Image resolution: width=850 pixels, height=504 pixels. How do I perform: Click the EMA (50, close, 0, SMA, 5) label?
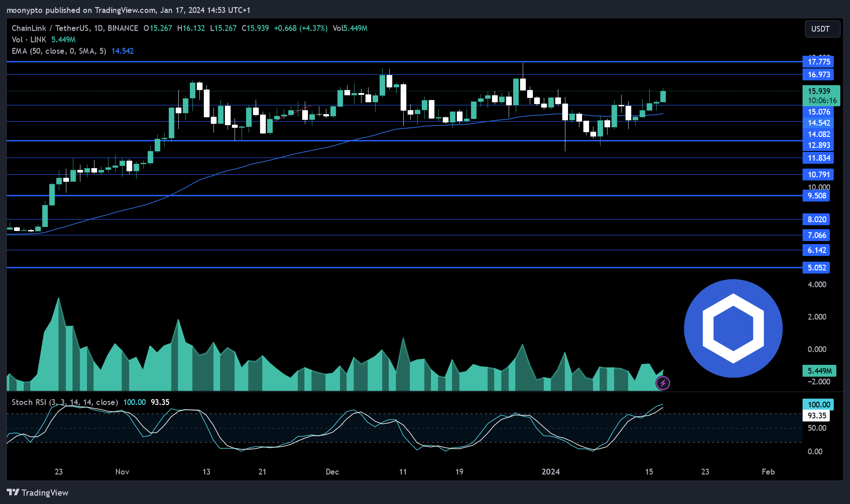pyautogui.click(x=59, y=51)
